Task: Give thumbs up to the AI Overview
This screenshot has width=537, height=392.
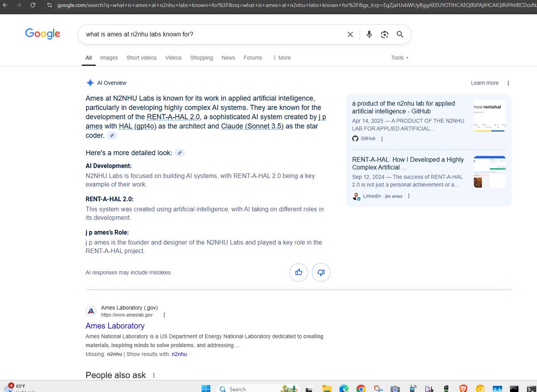Action: [x=299, y=272]
